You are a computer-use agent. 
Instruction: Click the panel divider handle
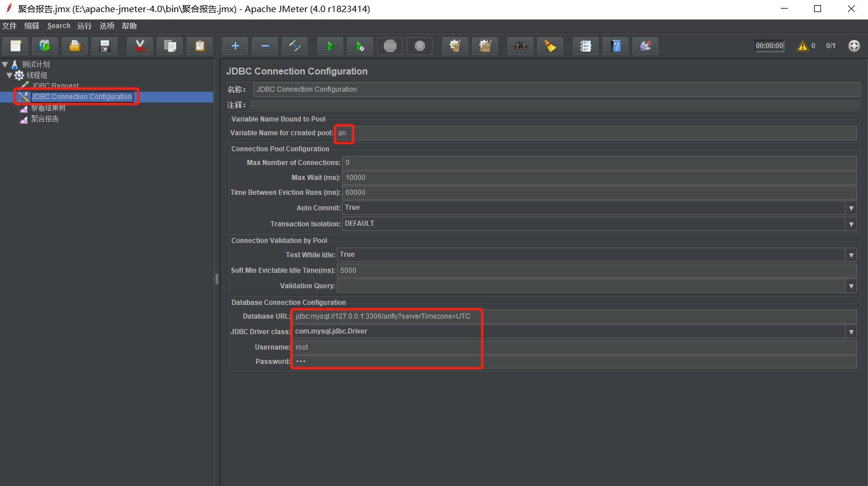pos(217,279)
